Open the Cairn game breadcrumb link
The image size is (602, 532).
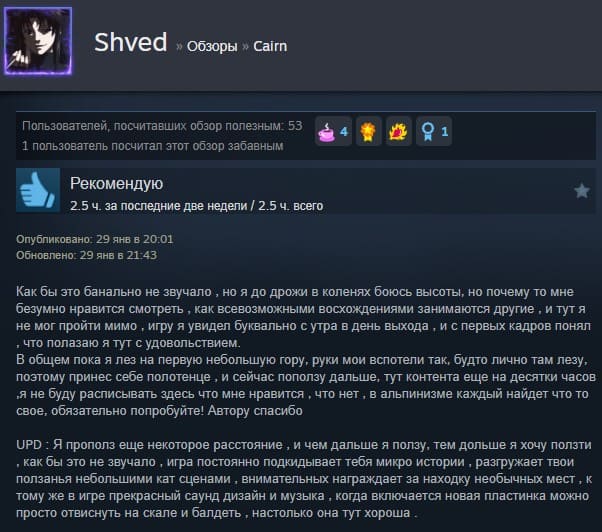(x=270, y=46)
